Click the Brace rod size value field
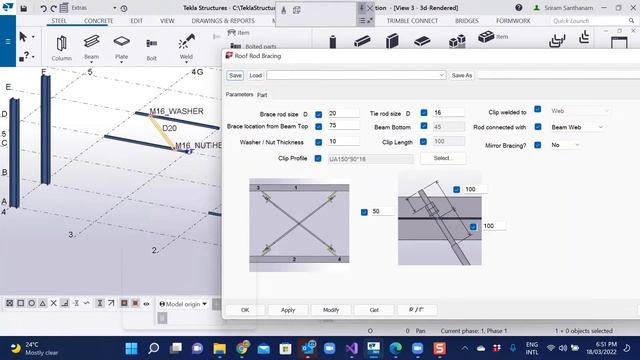The height and width of the screenshot is (360, 640). (343, 113)
